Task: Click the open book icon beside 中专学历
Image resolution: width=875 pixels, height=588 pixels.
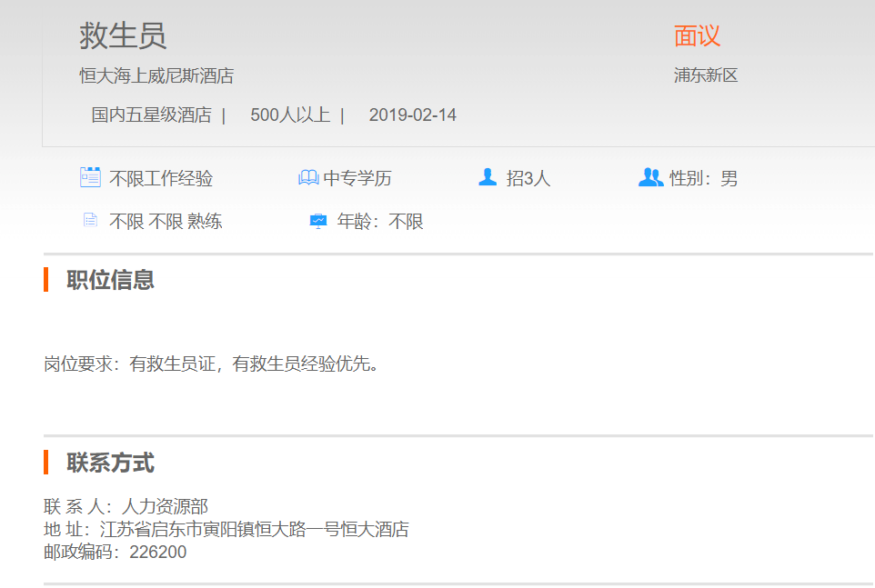Action: pyautogui.click(x=308, y=178)
